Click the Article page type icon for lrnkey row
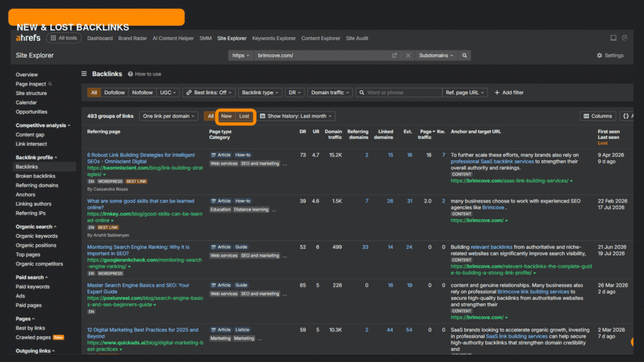 (x=214, y=201)
